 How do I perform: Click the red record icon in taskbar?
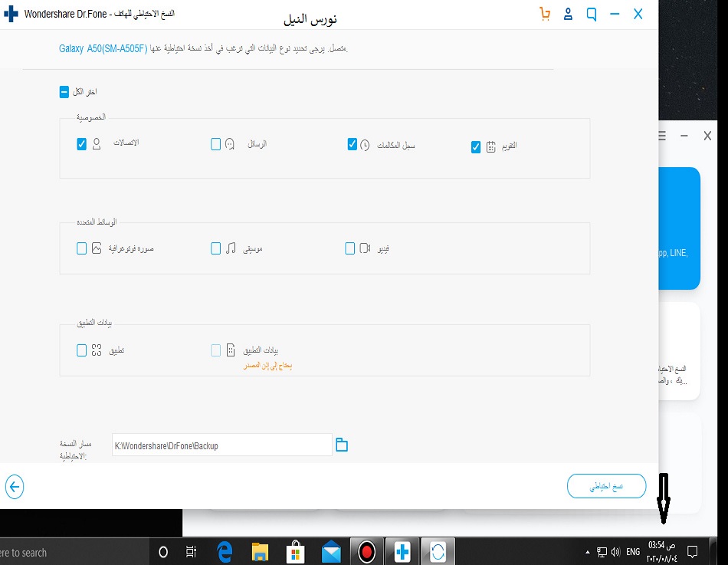coord(366,552)
